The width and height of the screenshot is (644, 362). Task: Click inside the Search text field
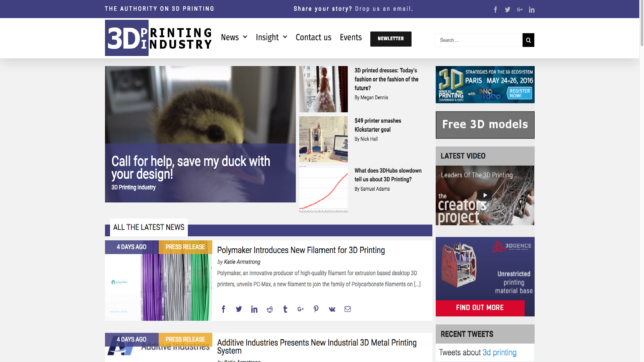click(x=478, y=40)
